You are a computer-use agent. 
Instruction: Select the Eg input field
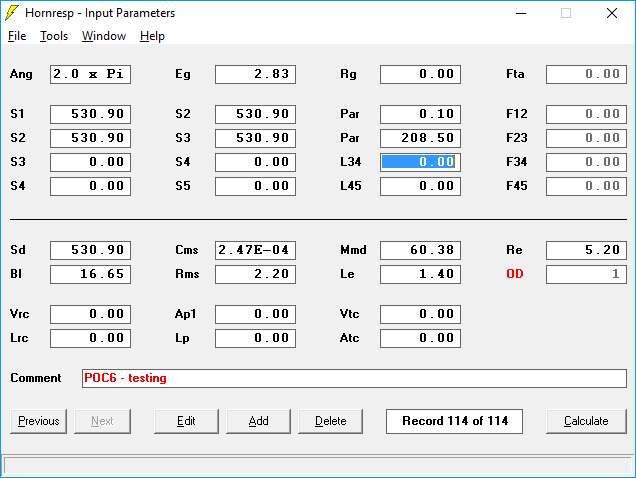[255, 74]
